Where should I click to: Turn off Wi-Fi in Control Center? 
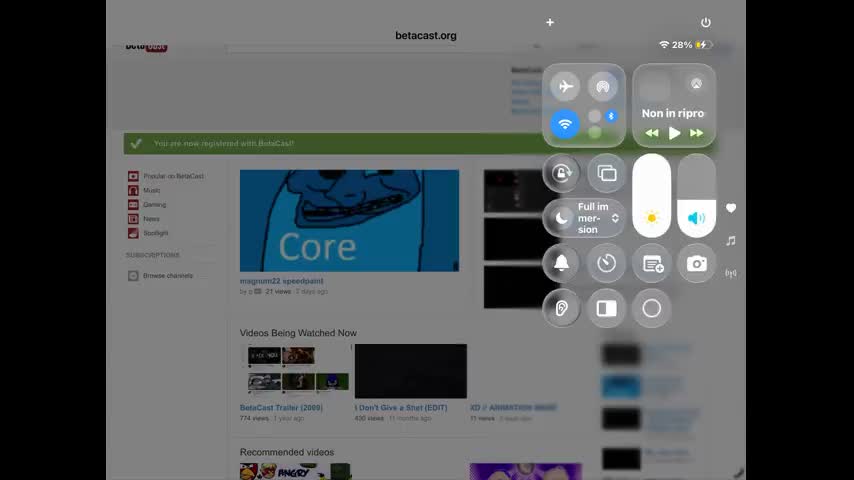565,124
